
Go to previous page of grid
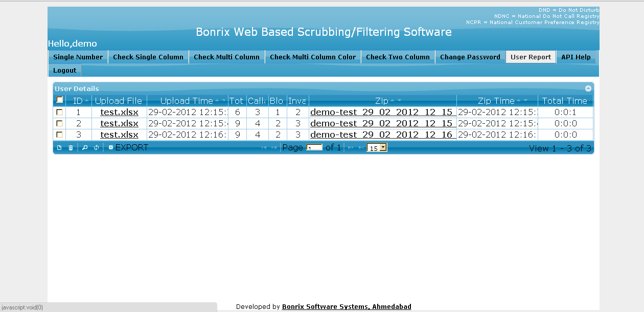pos(273,148)
